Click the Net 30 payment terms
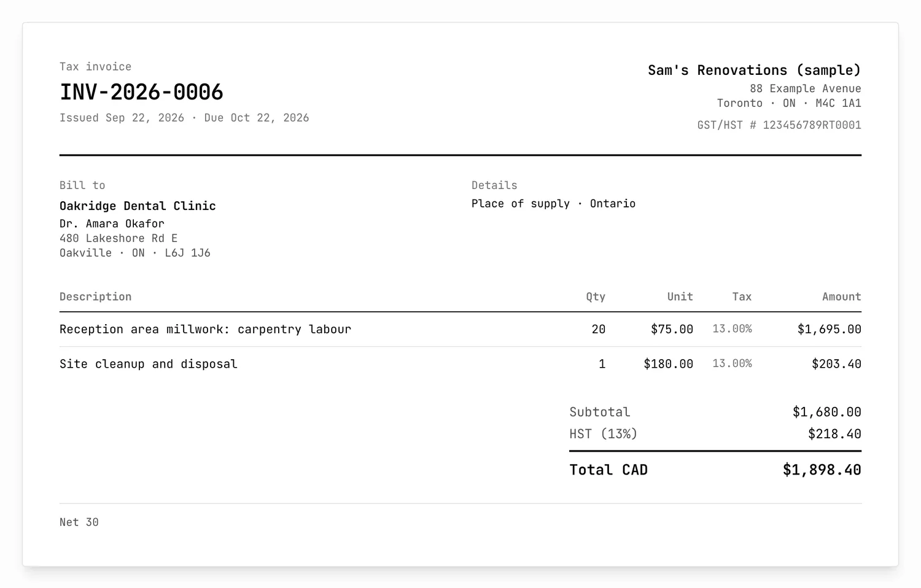Viewport: 921px width, 588px height. [79, 522]
